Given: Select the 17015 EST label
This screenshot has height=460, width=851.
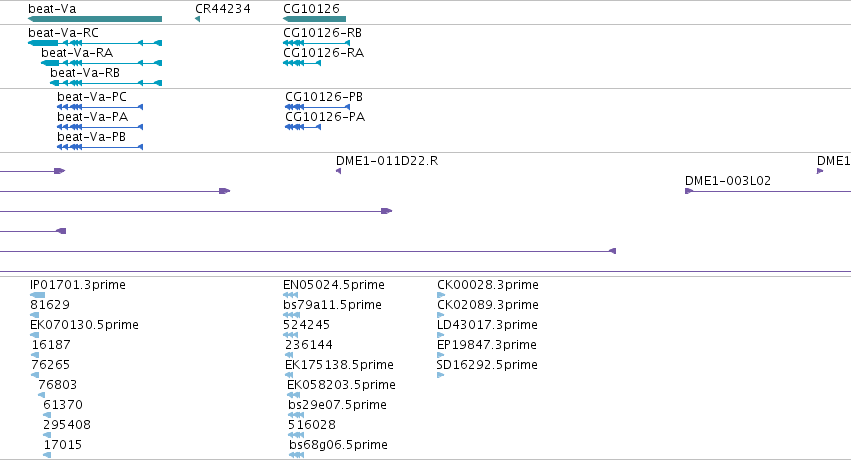Looking at the screenshot, I should [62, 445].
